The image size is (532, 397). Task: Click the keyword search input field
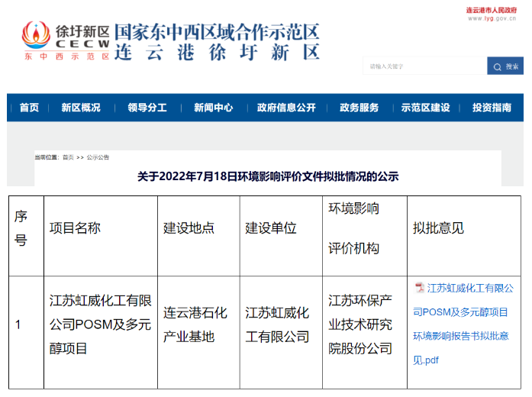tap(425, 66)
